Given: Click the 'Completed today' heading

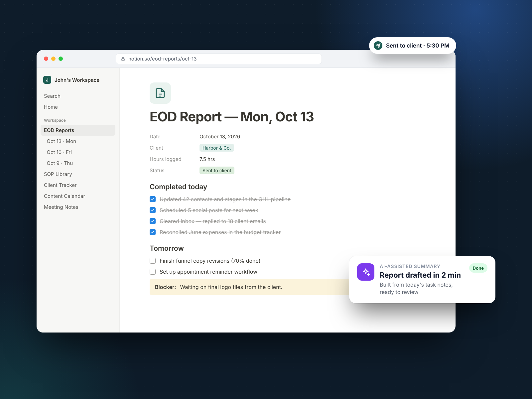Looking at the screenshot, I should (x=178, y=187).
